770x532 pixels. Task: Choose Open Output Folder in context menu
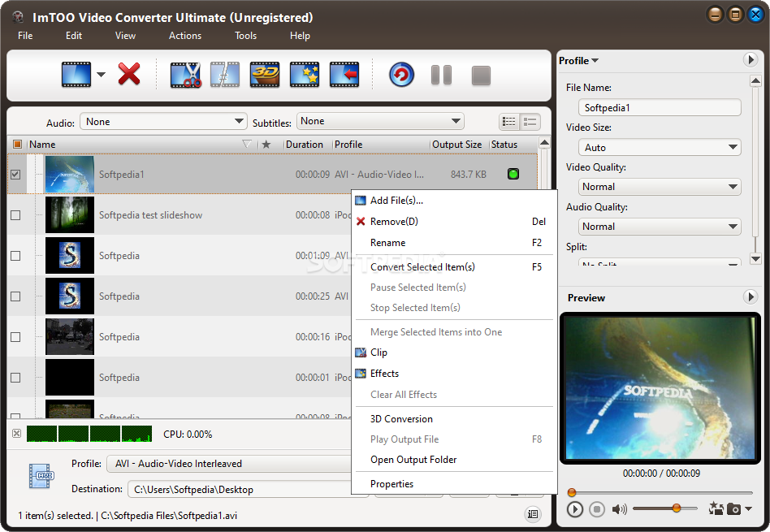(x=454, y=460)
